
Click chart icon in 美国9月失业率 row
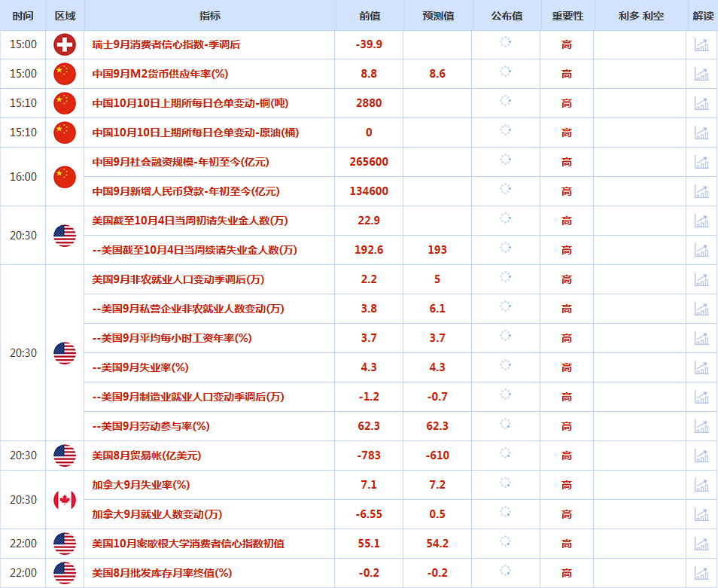(701, 367)
